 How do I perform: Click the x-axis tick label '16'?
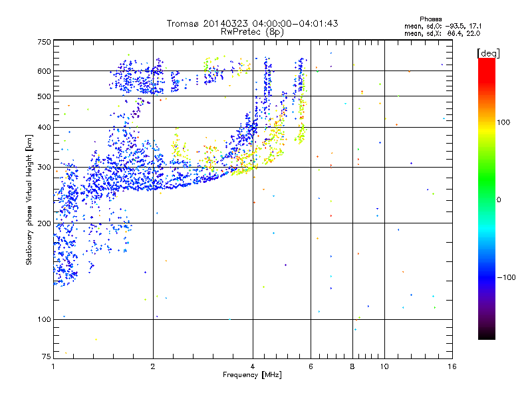coord(452,366)
